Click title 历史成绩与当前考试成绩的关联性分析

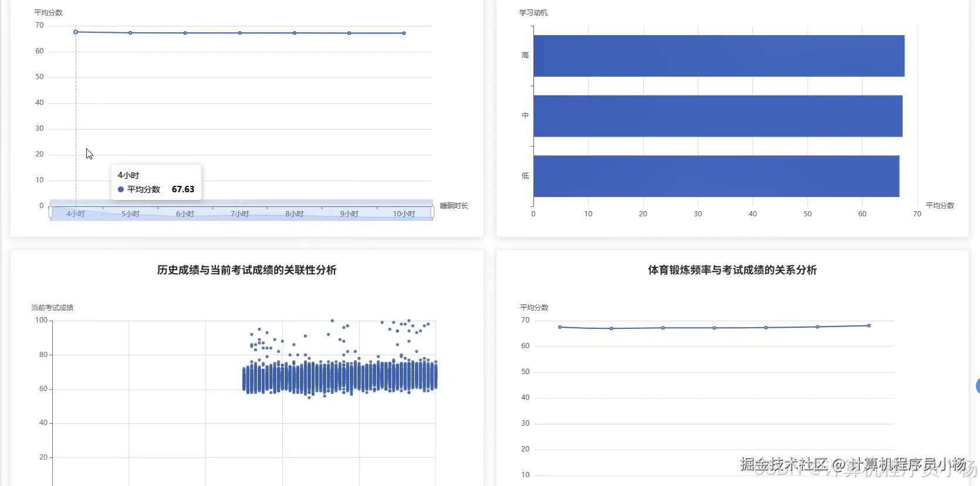coord(247,270)
